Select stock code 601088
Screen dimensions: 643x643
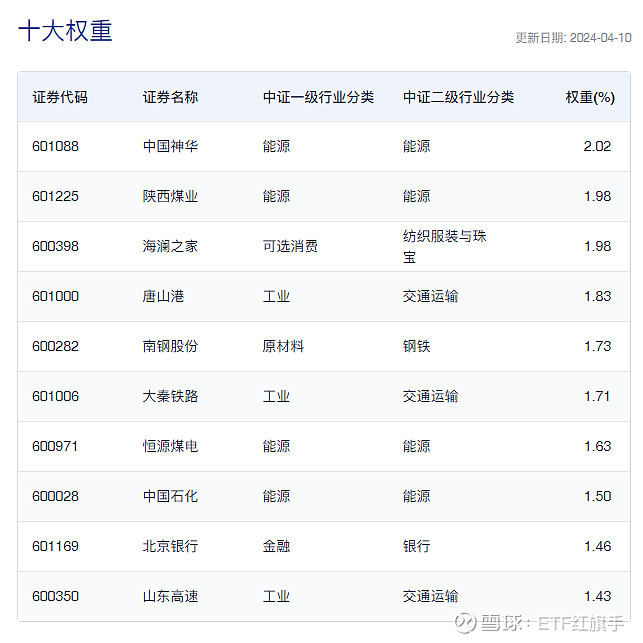click(55, 146)
